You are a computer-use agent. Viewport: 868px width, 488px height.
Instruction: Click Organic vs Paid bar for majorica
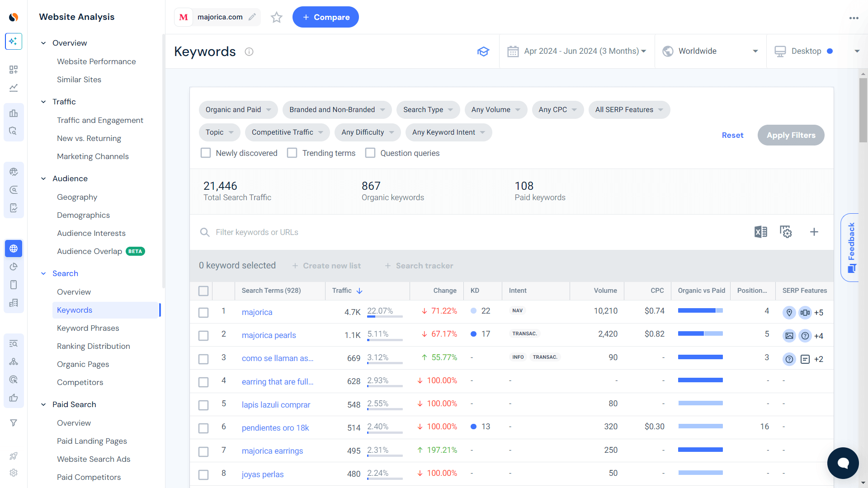[x=700, y=310]
